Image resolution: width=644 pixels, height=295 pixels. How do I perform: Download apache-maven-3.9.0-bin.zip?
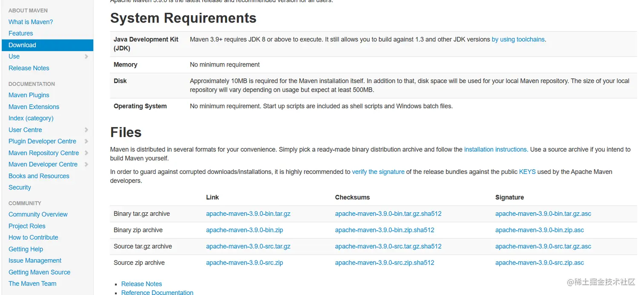[244, 230]
